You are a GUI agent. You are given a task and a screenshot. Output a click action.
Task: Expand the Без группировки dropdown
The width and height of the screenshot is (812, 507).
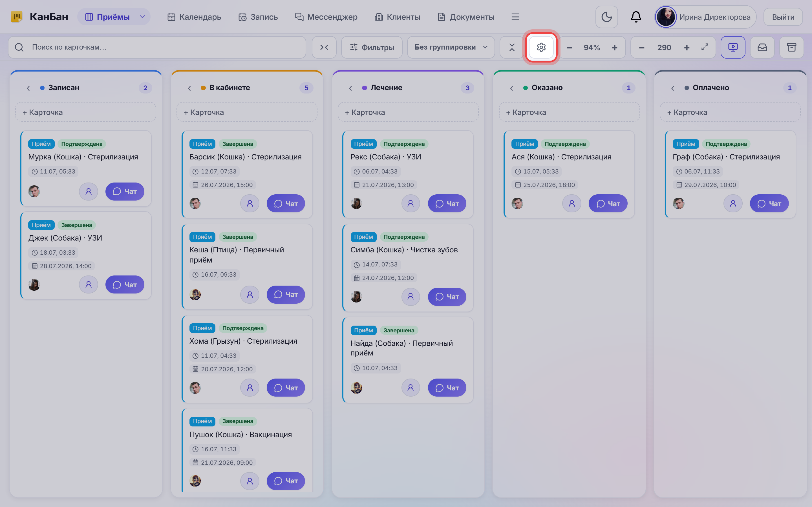click(451, 47)
